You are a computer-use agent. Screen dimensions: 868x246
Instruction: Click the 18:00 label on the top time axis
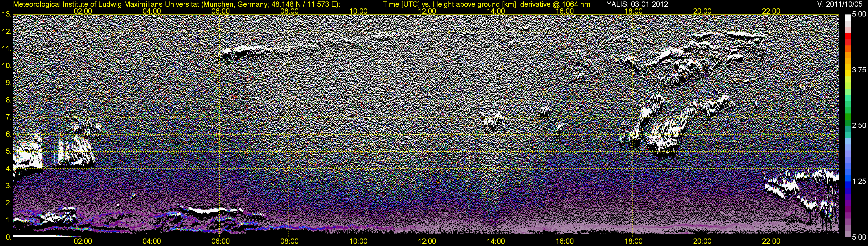click(633, 11)
